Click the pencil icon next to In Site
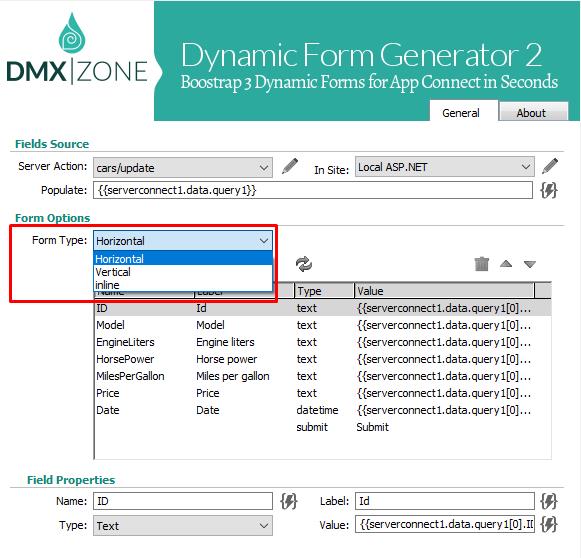Image resolution: width=581 pixels, height=558 pixels. pos(550,166)
